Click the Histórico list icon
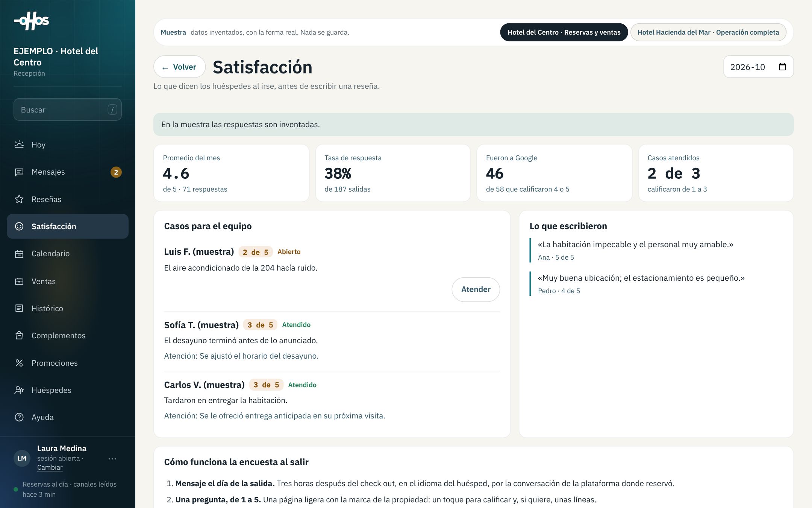 [19, 308]
